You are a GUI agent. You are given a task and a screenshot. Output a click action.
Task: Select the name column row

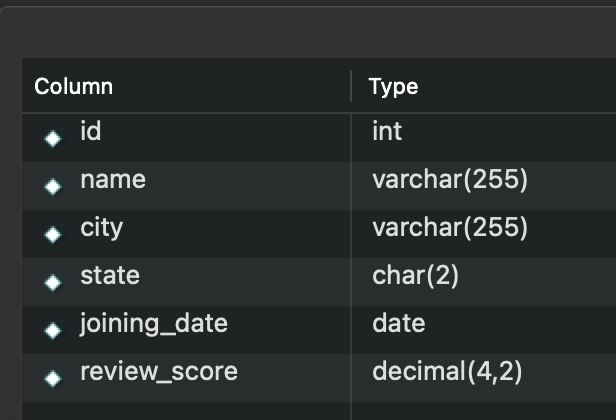[x=113, y=179]
